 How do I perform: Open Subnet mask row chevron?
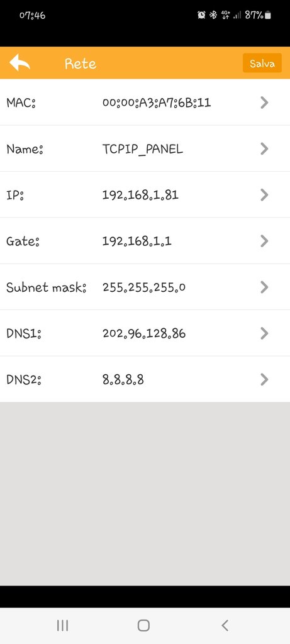click(265, 287)
